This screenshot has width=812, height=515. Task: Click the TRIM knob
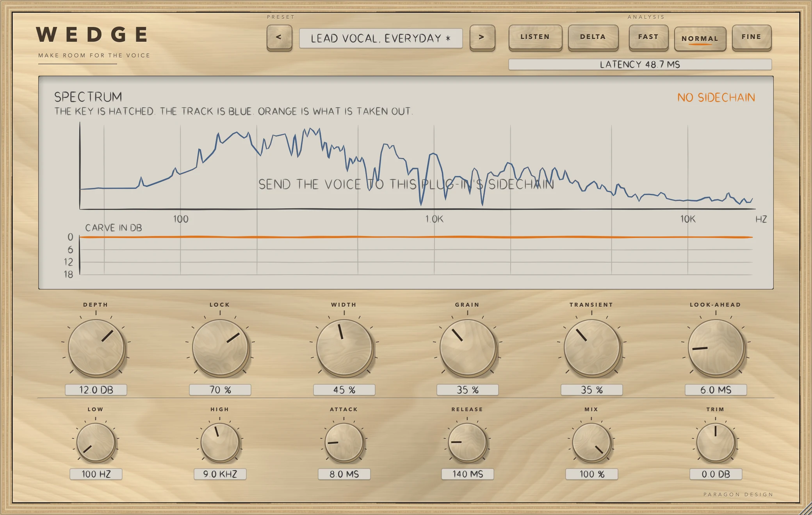coord(716,442)
